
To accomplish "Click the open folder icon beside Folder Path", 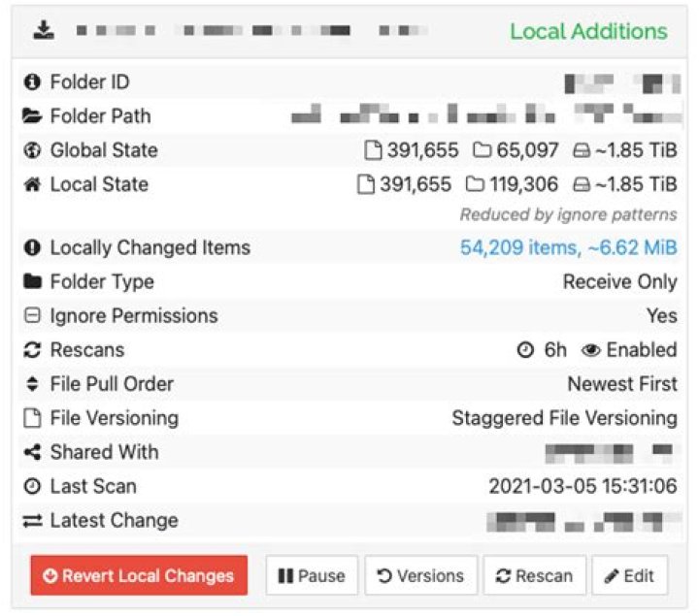I will click(x=32, y=115).
